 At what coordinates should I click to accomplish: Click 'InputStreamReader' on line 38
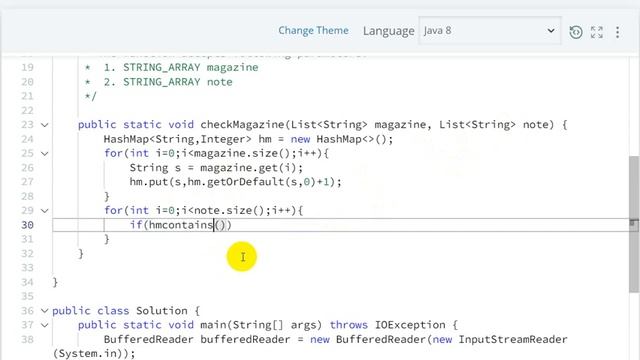pyautogui.click(x=513, y=340)
